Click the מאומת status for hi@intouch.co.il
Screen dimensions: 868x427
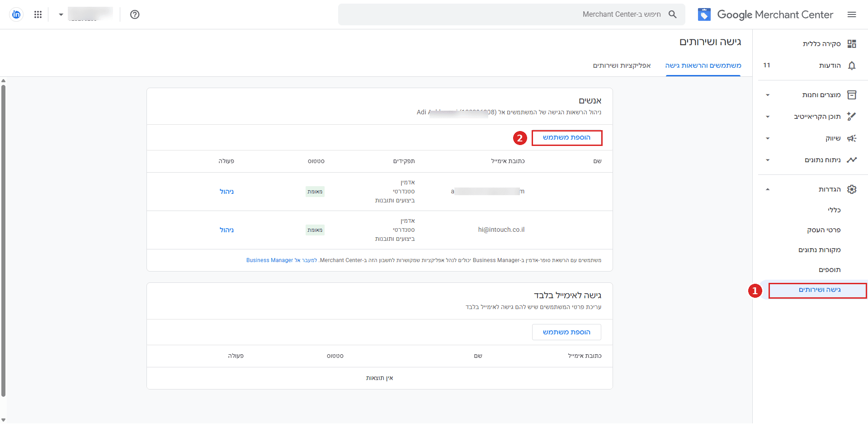[315, 230]
